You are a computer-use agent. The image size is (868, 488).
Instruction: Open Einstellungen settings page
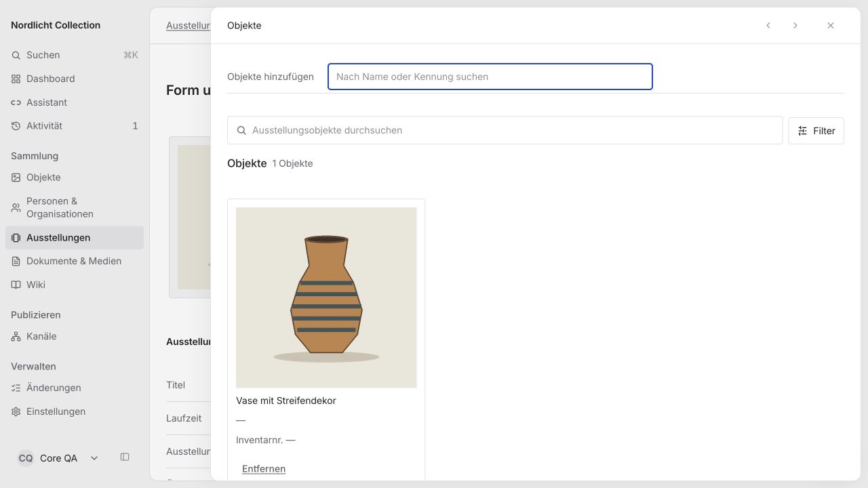click(75, 411)
